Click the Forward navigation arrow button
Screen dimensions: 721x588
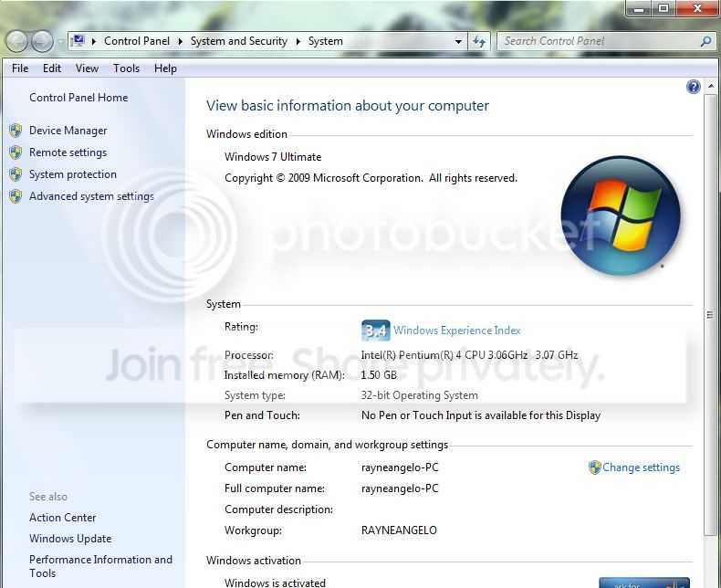click(42, 41)
